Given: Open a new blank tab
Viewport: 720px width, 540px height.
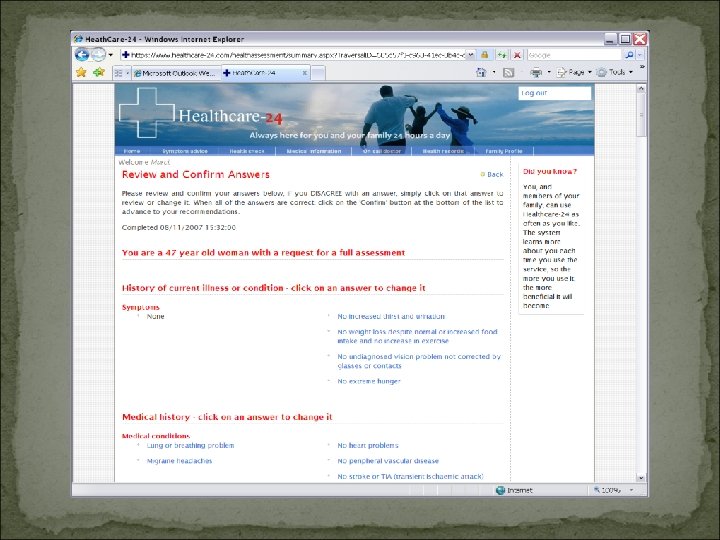Looking at the screenshot, I should point(318,73).
